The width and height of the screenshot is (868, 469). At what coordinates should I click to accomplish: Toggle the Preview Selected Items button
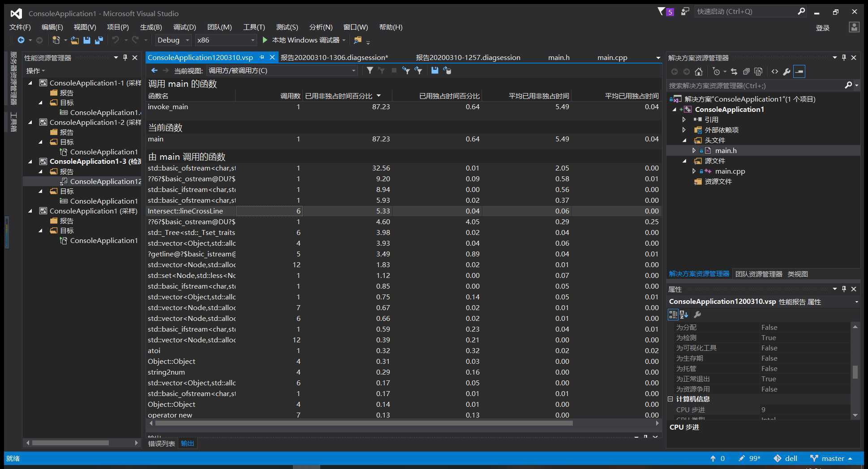[x=799, y=72]
